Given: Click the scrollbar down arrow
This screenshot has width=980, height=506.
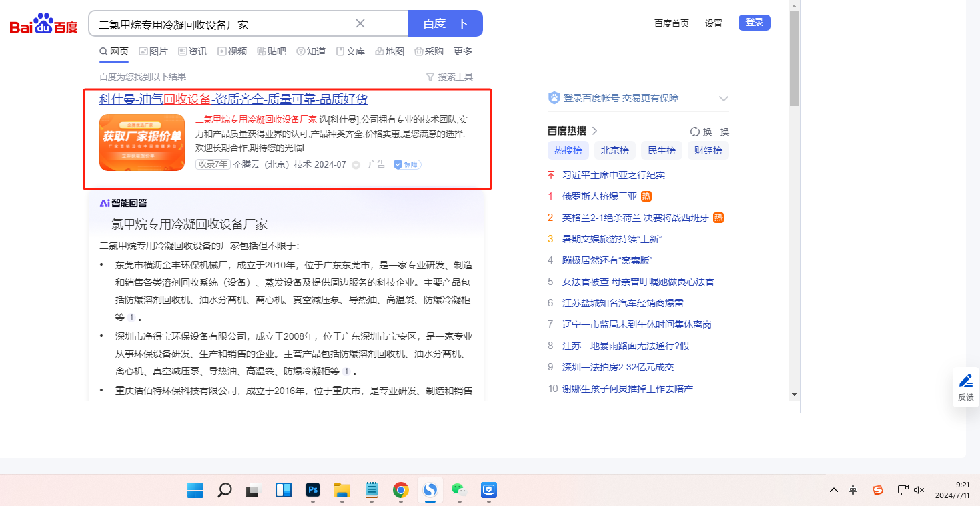Looking at the screenshot, I should pos(794,395).
